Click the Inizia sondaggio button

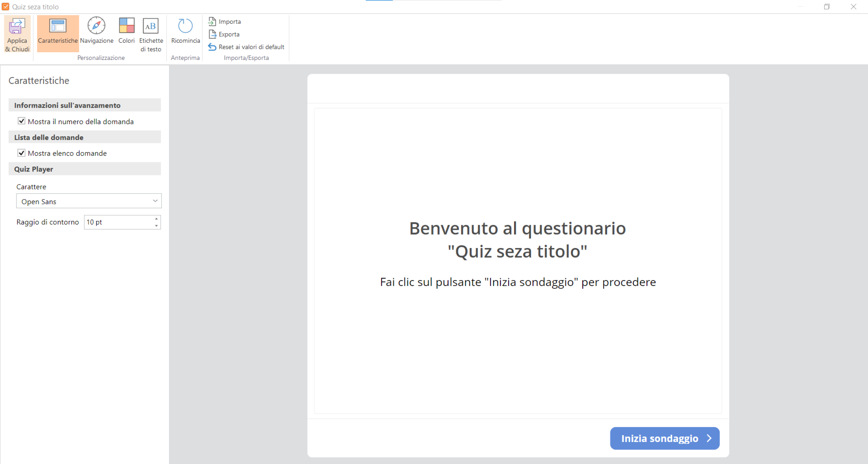(665, 438)
